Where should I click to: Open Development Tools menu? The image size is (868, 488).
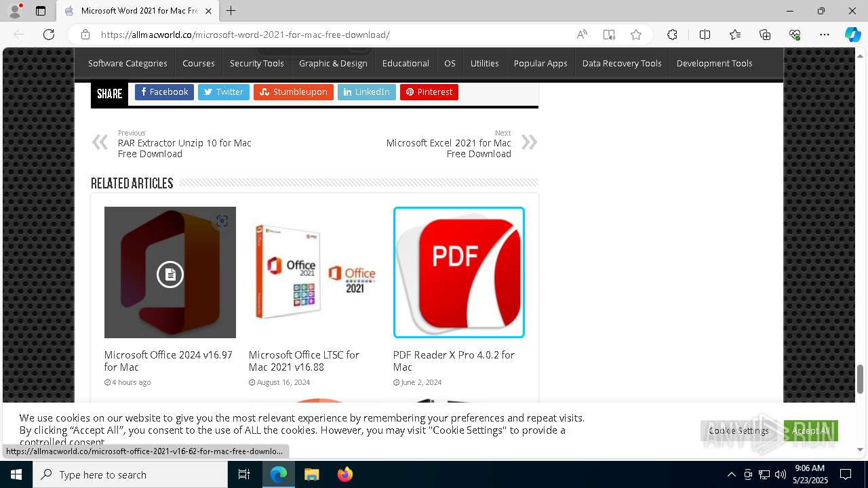[715, 63]
